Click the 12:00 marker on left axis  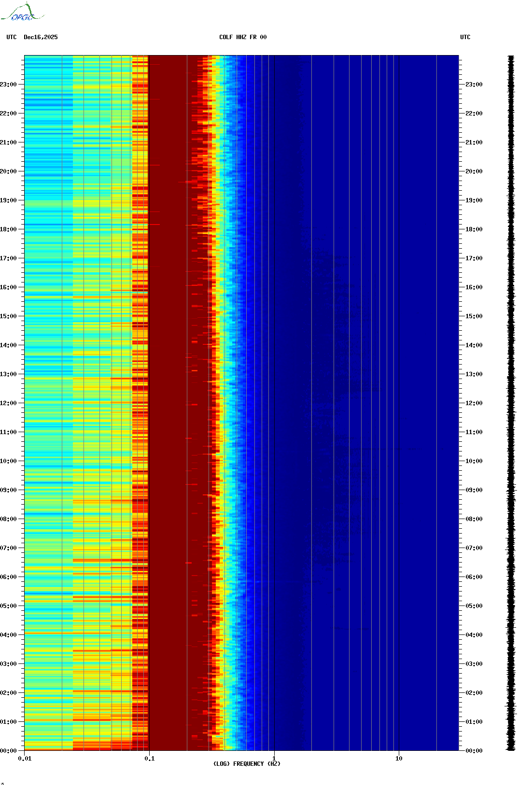tap(8, 403)
